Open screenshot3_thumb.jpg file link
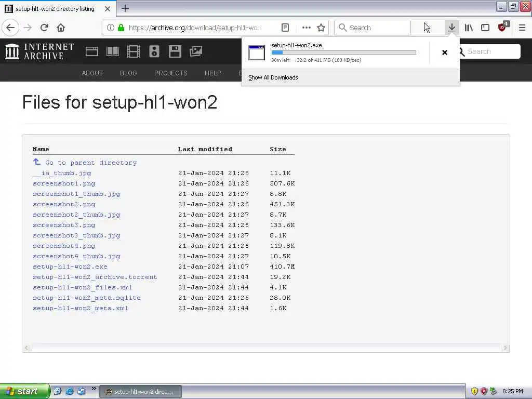Screen dimensions: 532x399 (x=76, y=235)
